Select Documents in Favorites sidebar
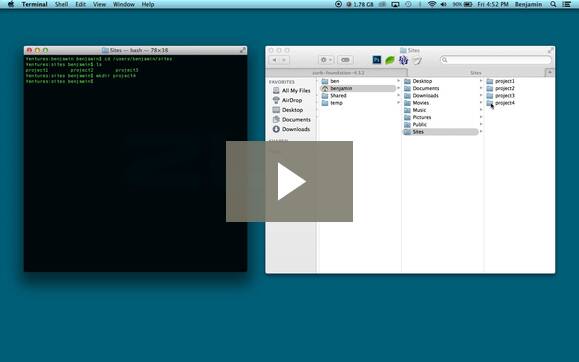The height and width of the screenshot is (362, 579). tap(291, 119)
